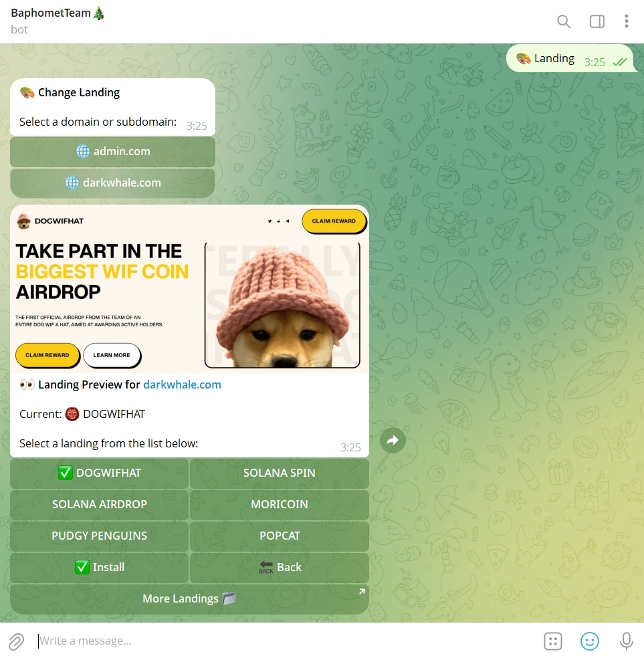Open the three-dot more options menu
Screen dimensions: 644x660
tap(626, 21)
